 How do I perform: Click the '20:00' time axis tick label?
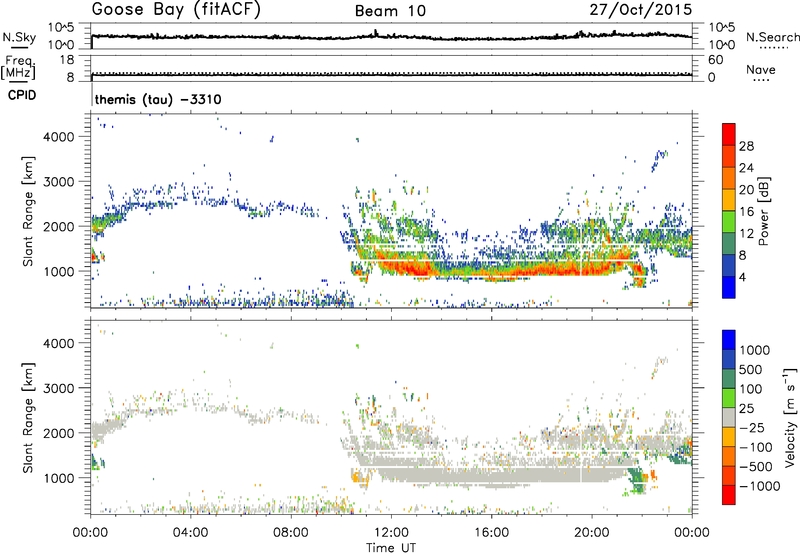[x=591, y=533]
